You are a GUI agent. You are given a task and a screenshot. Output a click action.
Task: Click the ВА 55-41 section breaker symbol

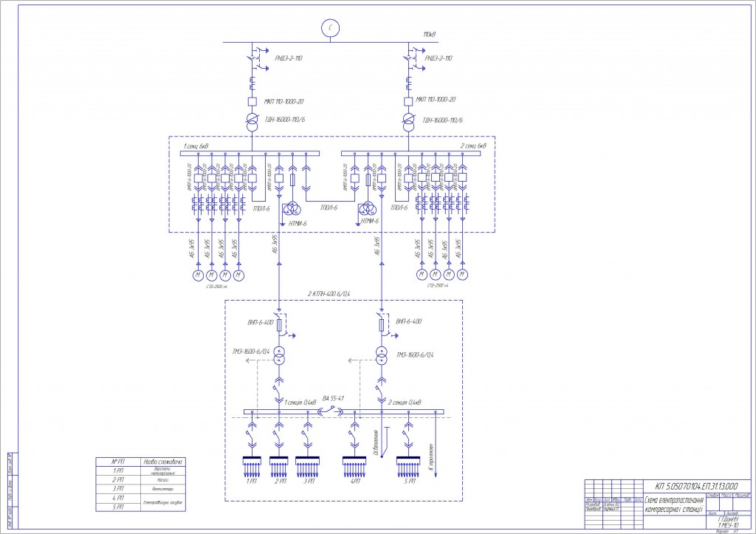pos(330,411)
